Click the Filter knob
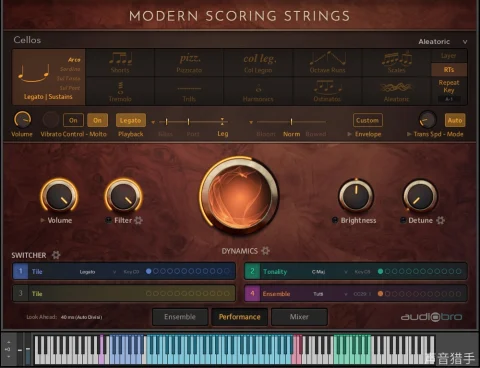 point(123,196)
